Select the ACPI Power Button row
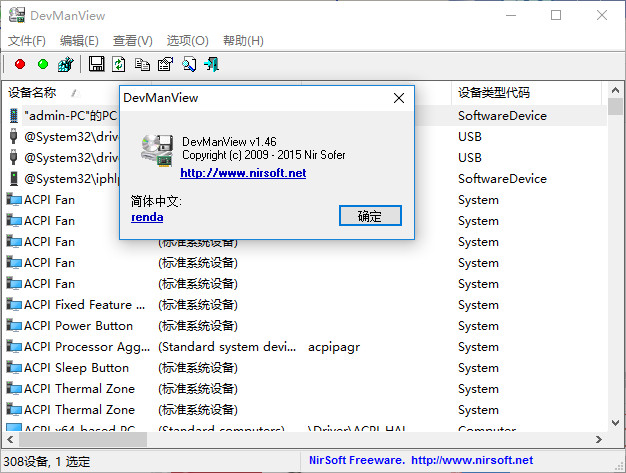This screenshot has height=473, width=626. click(x=305, y=326)
